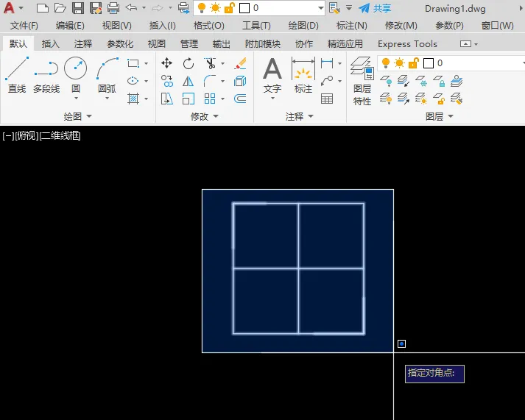Click the viewport [-] control label
This screenshot has width=525, height=420.
[8, 136]
